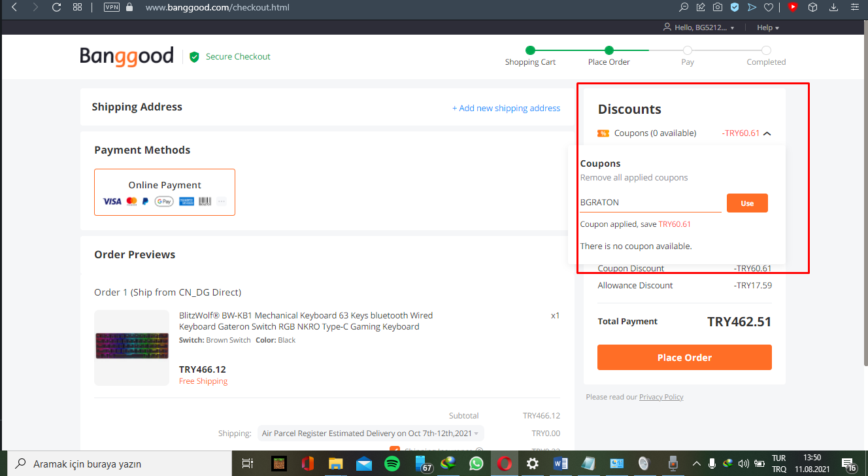Open the send/flow arrow icon
Screen dimensions: 868x476
[752, 8]
